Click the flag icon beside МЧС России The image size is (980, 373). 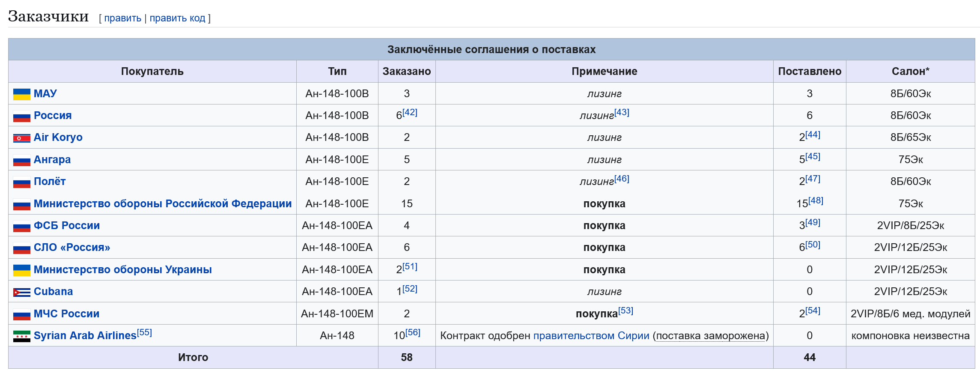(22, 314)
